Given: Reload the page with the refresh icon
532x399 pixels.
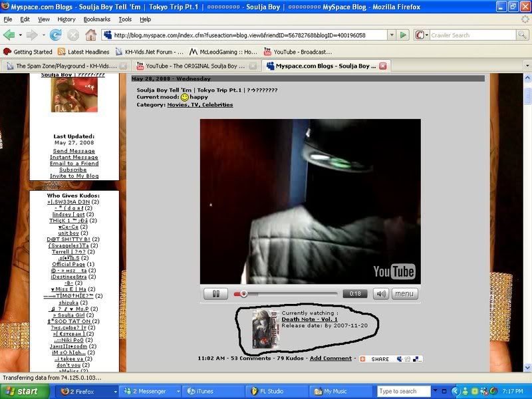Looking at the screenshot, I should (x=55, y=35).
